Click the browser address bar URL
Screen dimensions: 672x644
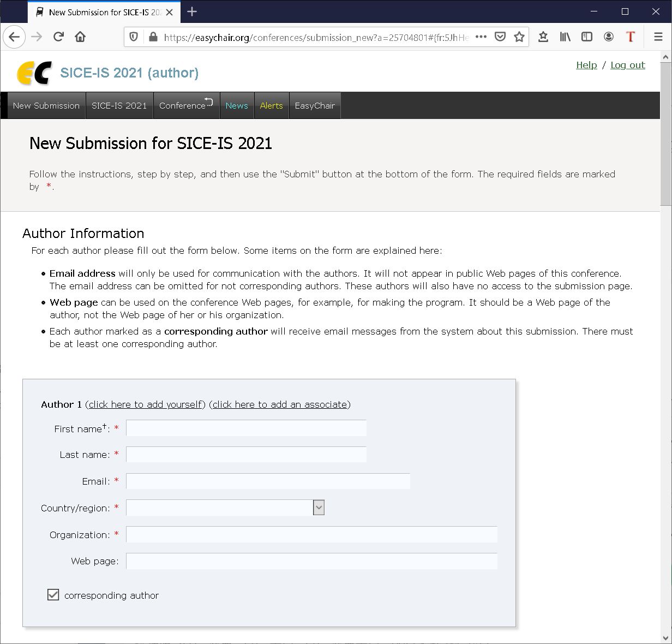316,37
